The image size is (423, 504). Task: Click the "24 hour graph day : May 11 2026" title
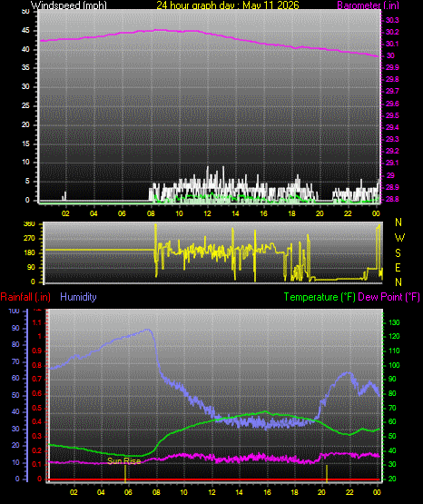point(228,5)
